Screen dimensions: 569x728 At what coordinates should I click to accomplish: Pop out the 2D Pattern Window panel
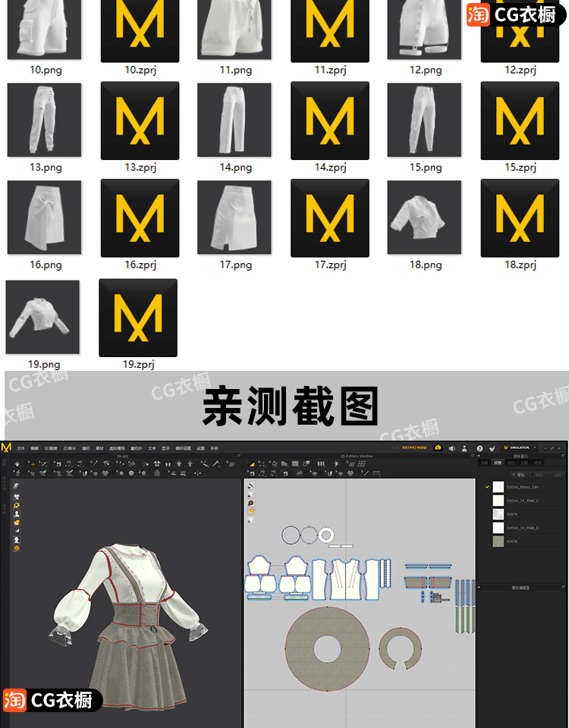point(474,456)
